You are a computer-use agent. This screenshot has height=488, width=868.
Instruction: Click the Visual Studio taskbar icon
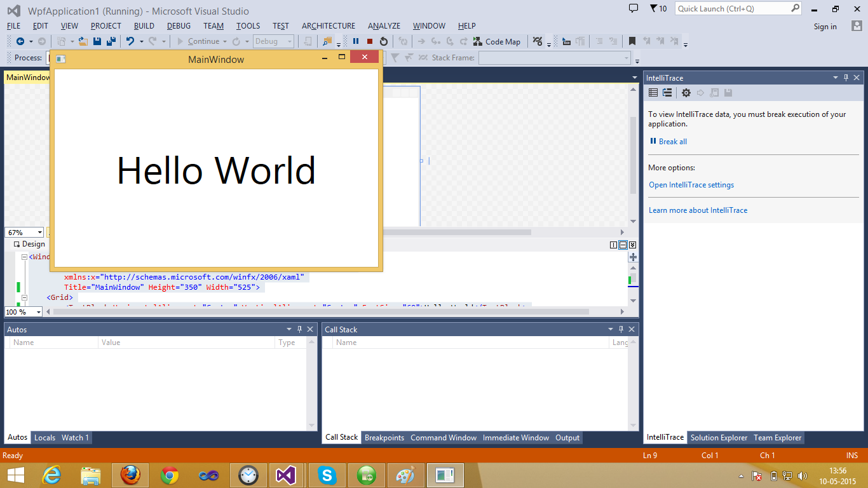click(x=285, y=475)
